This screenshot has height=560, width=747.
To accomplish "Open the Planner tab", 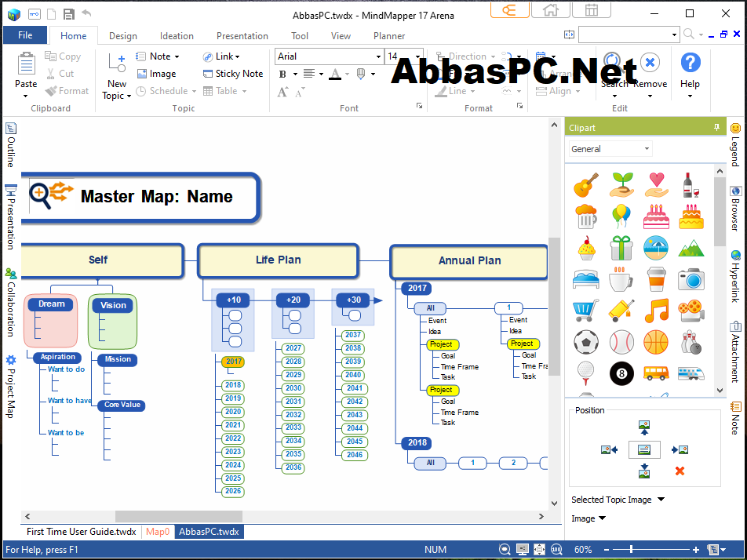I will (389, 36).
